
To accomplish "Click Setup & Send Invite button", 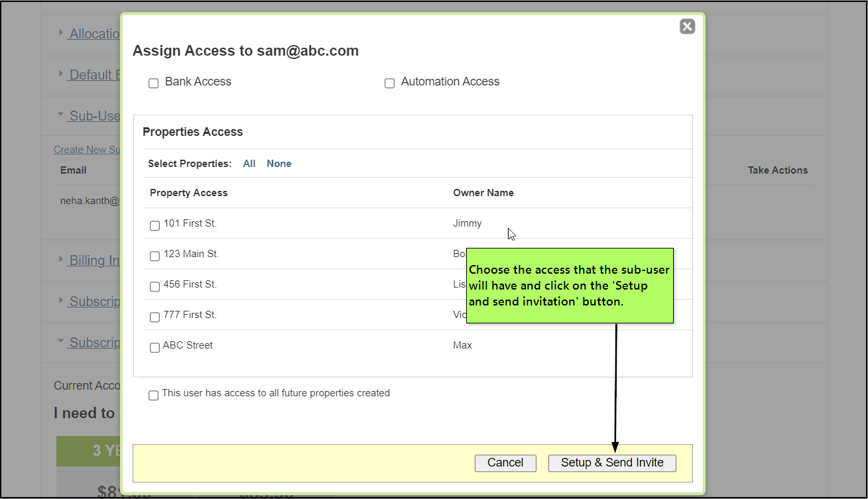I will (611, 463).
